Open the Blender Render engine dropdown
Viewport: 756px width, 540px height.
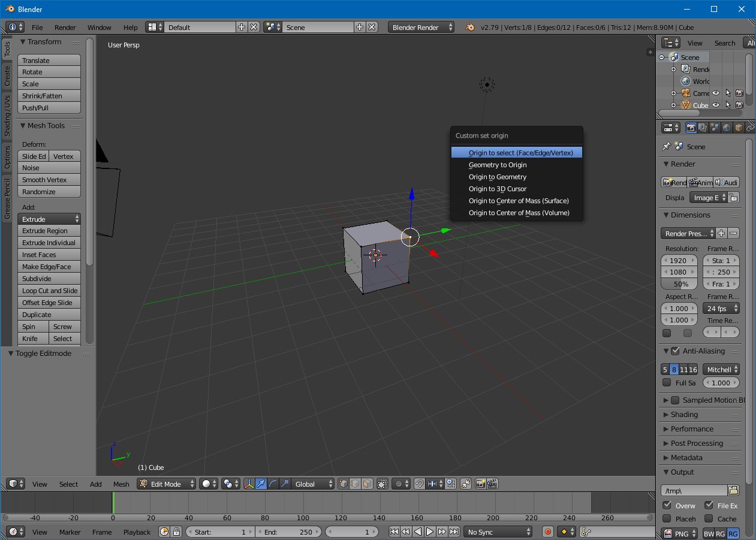coord(421,27)
